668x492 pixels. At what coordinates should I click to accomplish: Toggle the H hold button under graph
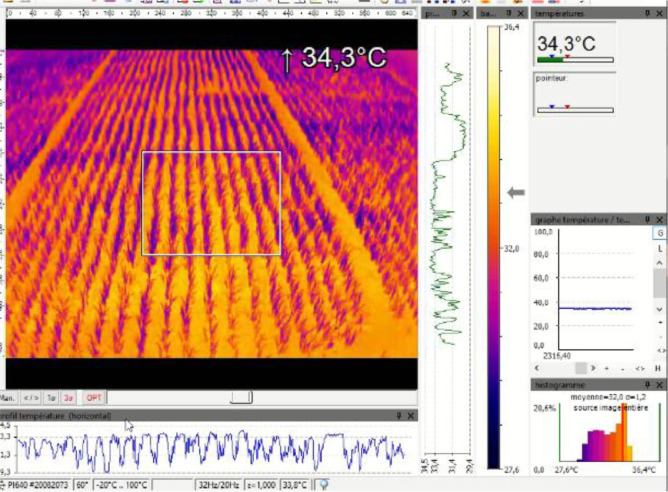[657, 368]
